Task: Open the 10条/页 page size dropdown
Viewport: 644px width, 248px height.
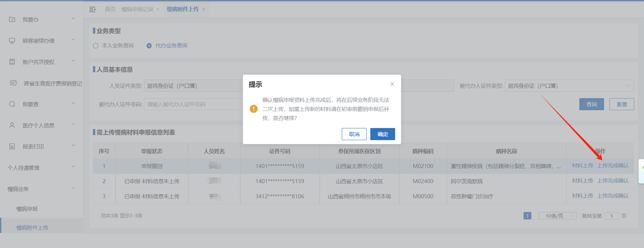Action: tap(557, 216)
